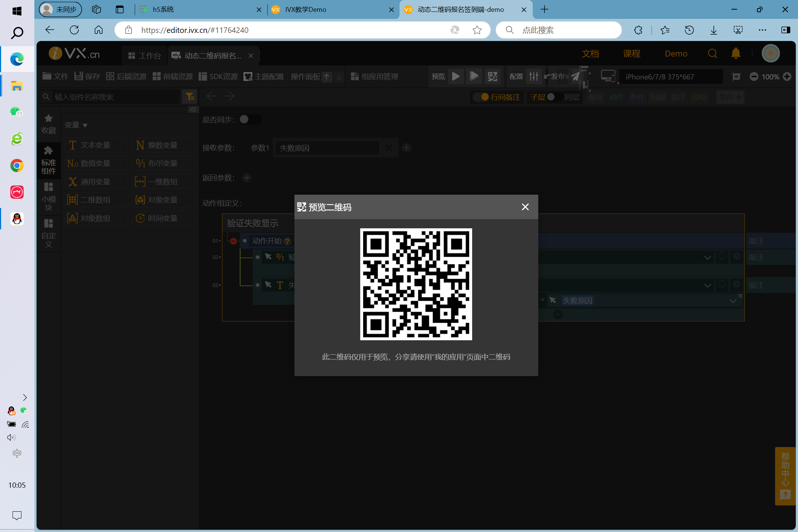798x532 pixels.
Task: Select the 布尔变量 component
Action: 163,163
